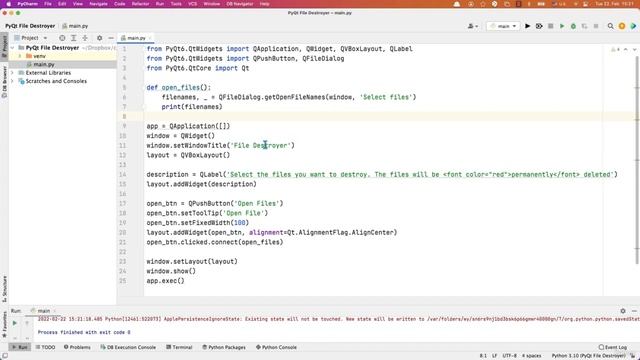Screen dimensions: 640x360
Task: Click the Debug icon beside the Run button
Action: 539,26
